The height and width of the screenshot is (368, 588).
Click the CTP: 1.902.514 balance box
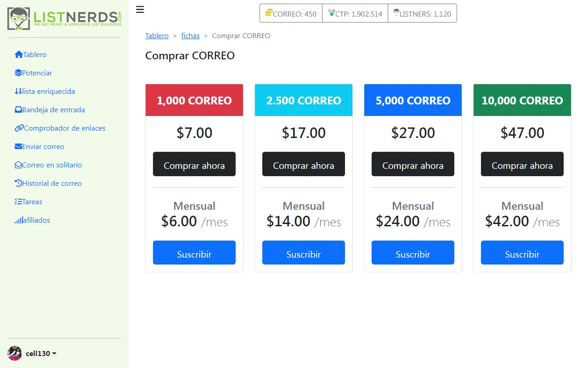coord(355,13)
